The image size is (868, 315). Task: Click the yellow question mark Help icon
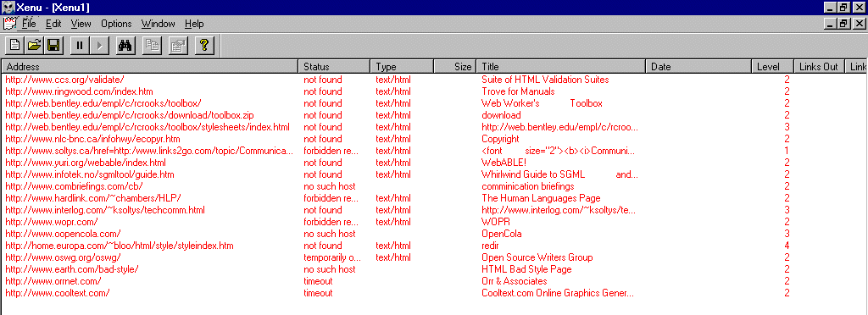203,46
